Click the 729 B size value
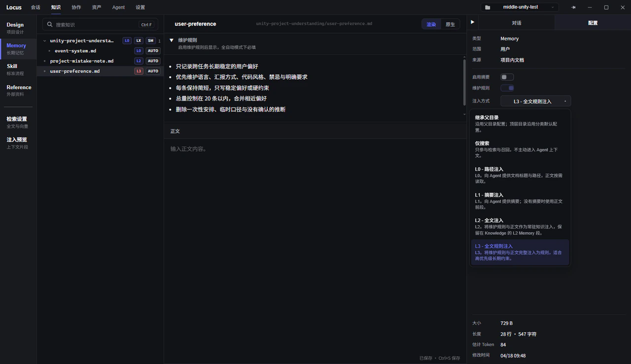 [x=506, y=323]
